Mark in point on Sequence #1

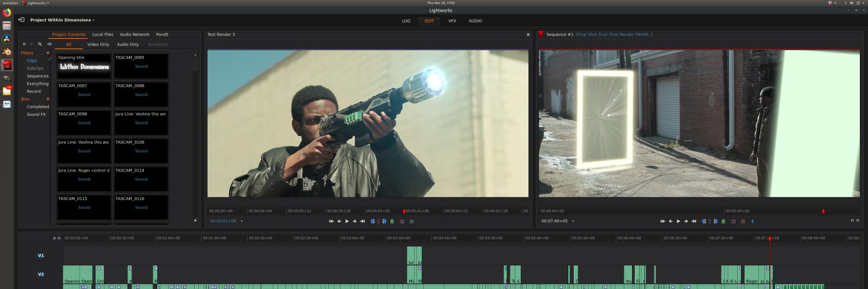coord(704,221)
